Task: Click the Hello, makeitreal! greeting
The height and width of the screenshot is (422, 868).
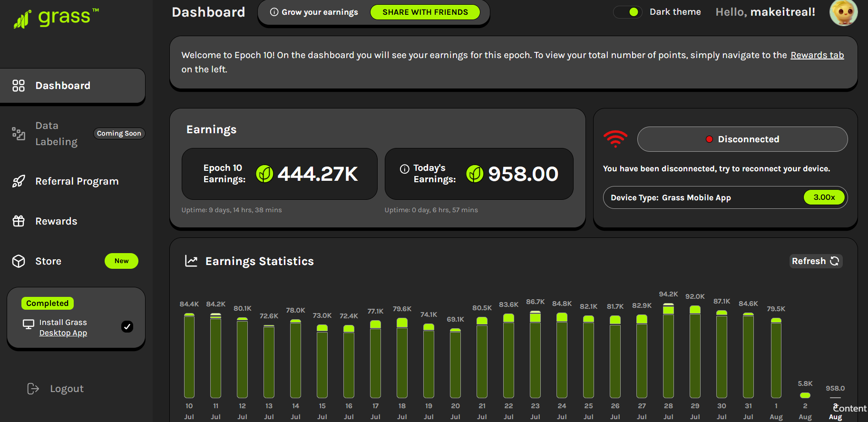Action: (x=765, y=12)
